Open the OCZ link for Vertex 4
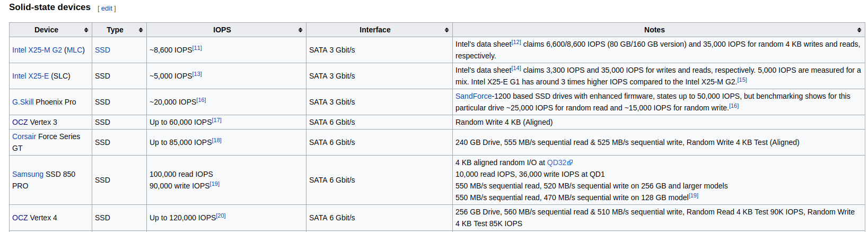The height and width of the screenshot is (232, 868). click(x=20, y=218)
